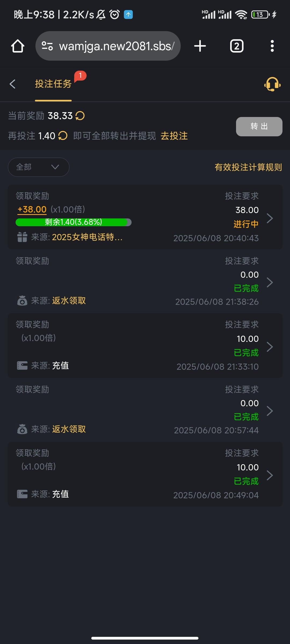Refresh the current reward 38.33 amount
The width and height of the screenshot is (290, 644).
click(80, 116)
